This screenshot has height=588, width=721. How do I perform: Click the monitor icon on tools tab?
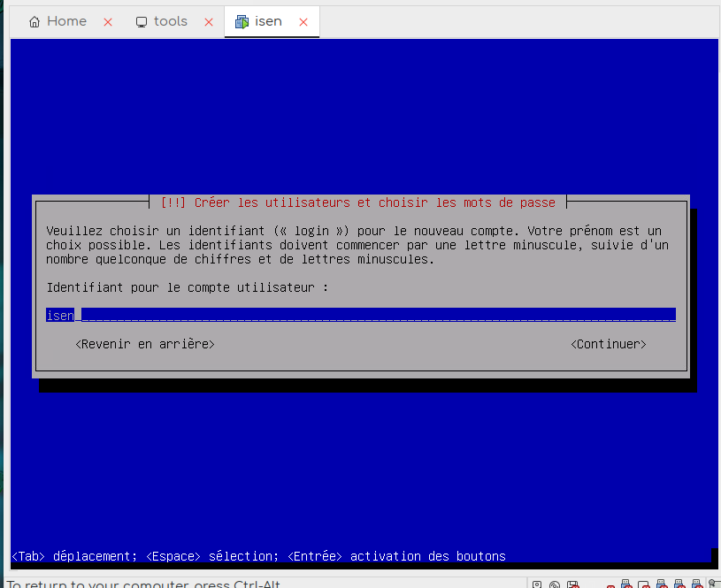click(x=142, y=22)
